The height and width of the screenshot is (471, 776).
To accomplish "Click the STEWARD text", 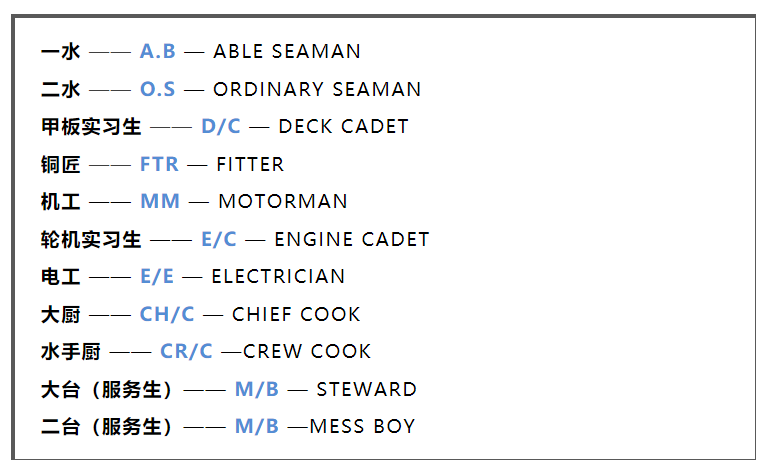I will [x=366, y=389].
